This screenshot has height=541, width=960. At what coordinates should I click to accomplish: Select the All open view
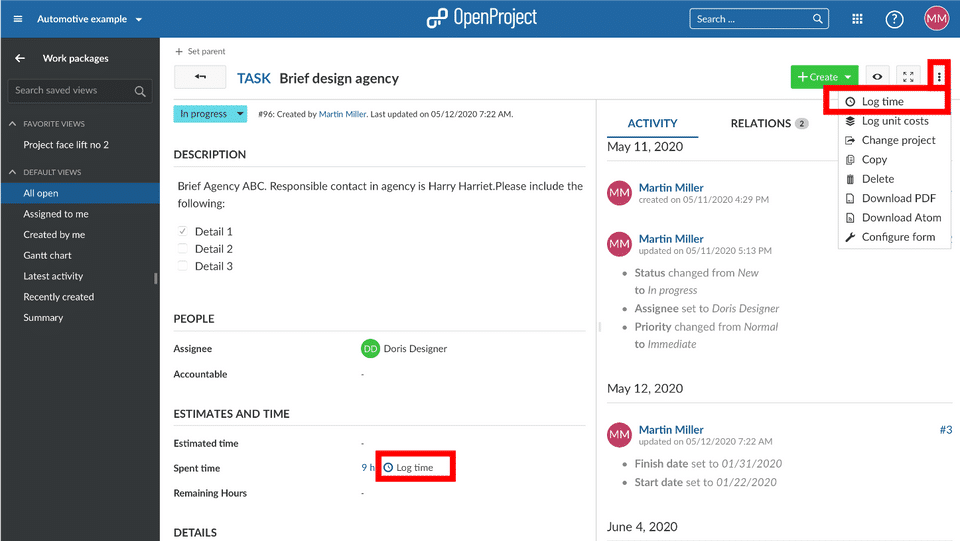80,193
